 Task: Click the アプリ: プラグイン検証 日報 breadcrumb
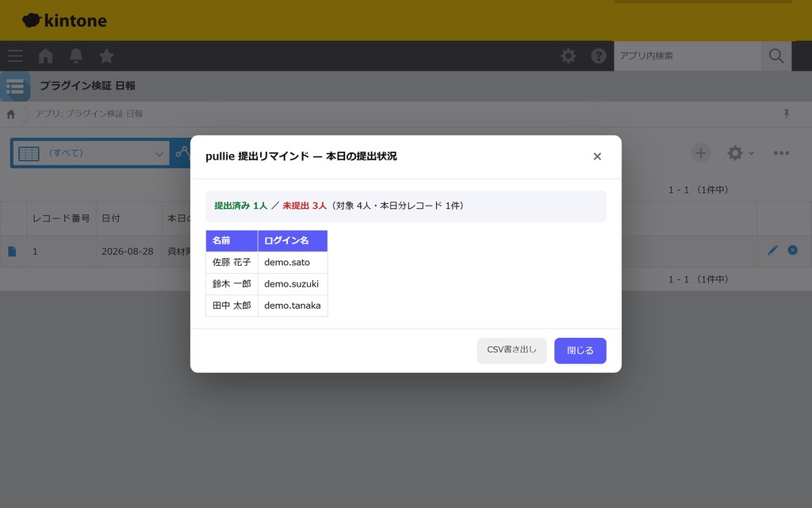point(89,114)
